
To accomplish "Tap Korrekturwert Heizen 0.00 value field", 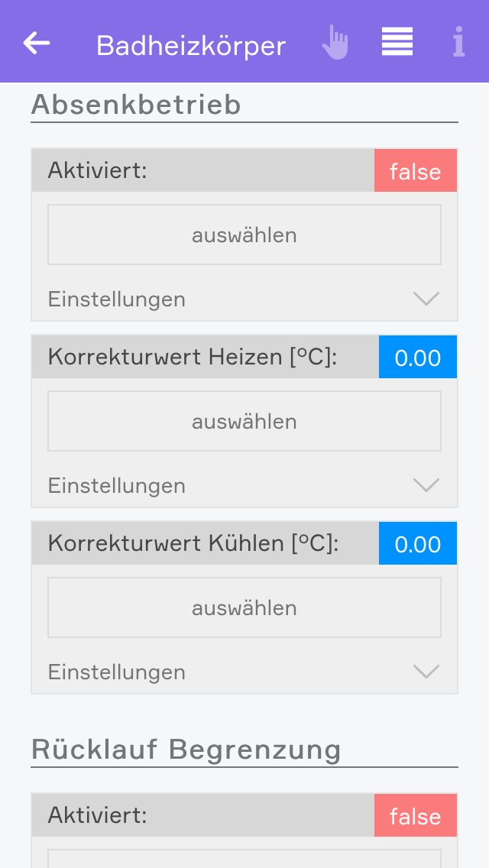I will tap(417, 358).
